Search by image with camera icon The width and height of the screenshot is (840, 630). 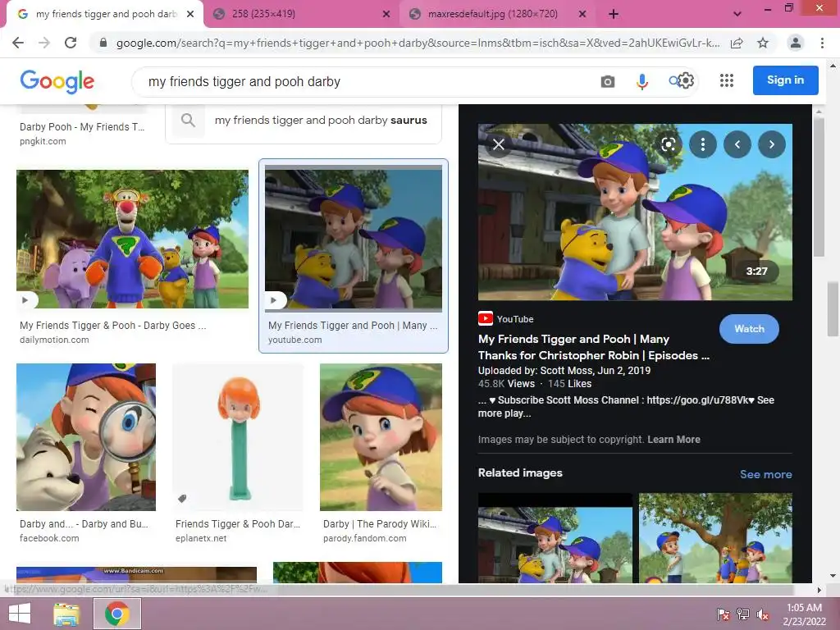[x=608, y=81]
